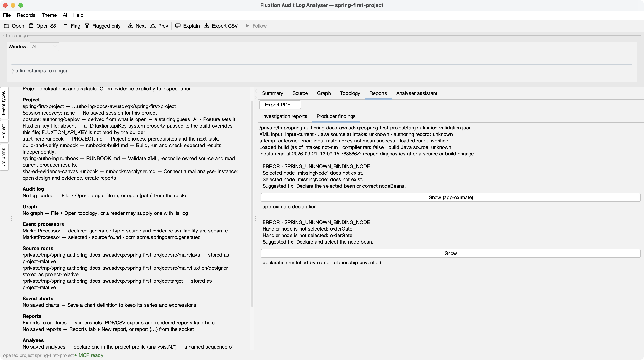Click the macOS green zoom window button
Screen dimensions: 644x360
tap(21, 5)
